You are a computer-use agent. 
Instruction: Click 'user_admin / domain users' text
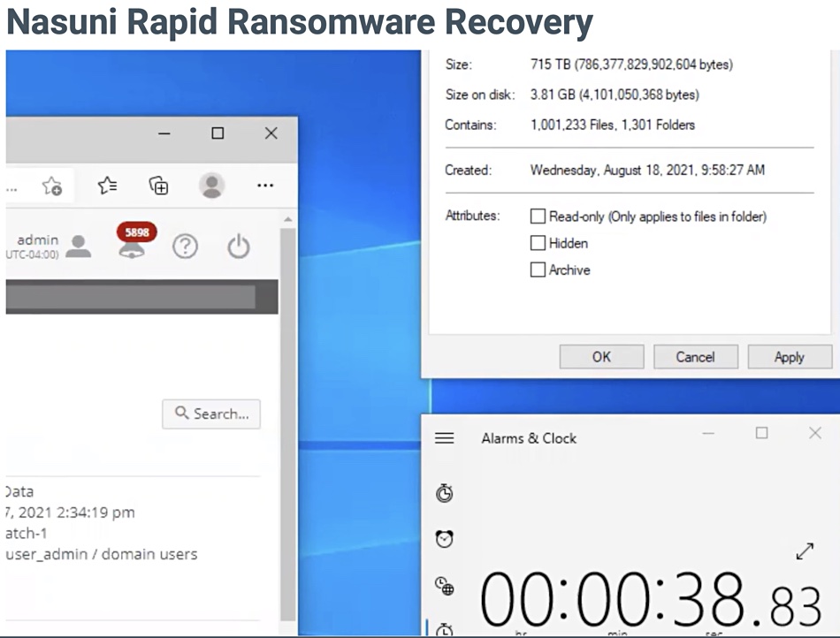pyautogui.click(x=102, y=554)
